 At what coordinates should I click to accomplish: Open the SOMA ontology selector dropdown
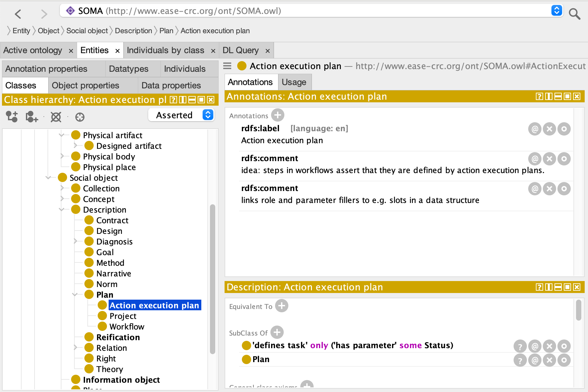coord(556,11)
